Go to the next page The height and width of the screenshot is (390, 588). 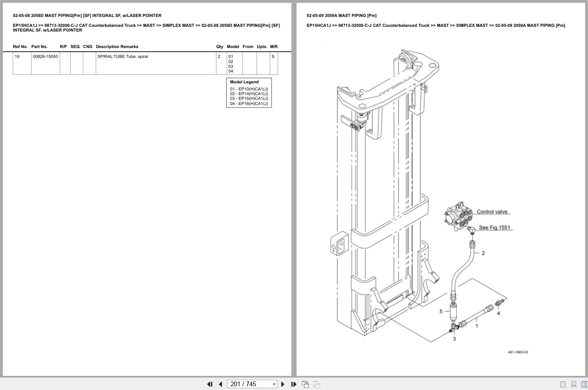[283, 384]
